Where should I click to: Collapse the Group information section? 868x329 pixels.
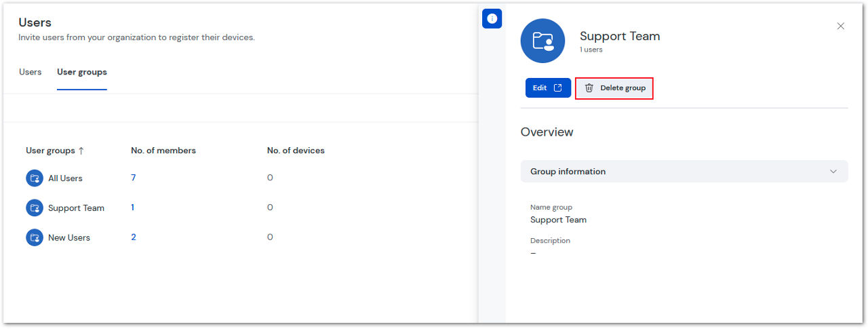coord(833,172)
